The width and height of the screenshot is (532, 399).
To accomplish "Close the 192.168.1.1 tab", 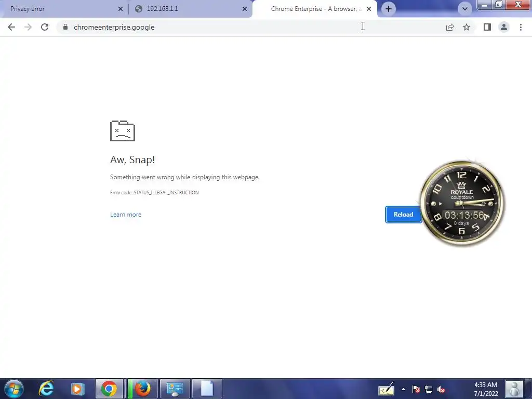I will [245, 9].
